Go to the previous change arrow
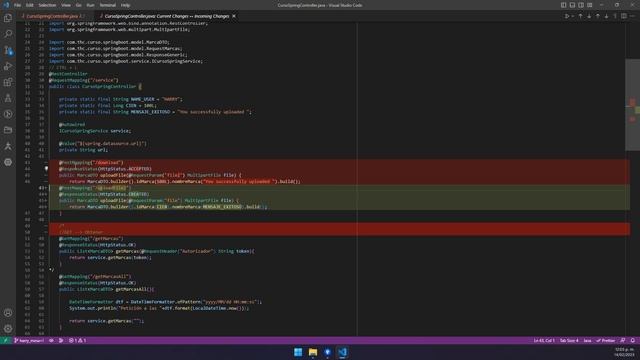Image resolution: width=640 pixels, height=360 pixels. (x=580, y=16)
